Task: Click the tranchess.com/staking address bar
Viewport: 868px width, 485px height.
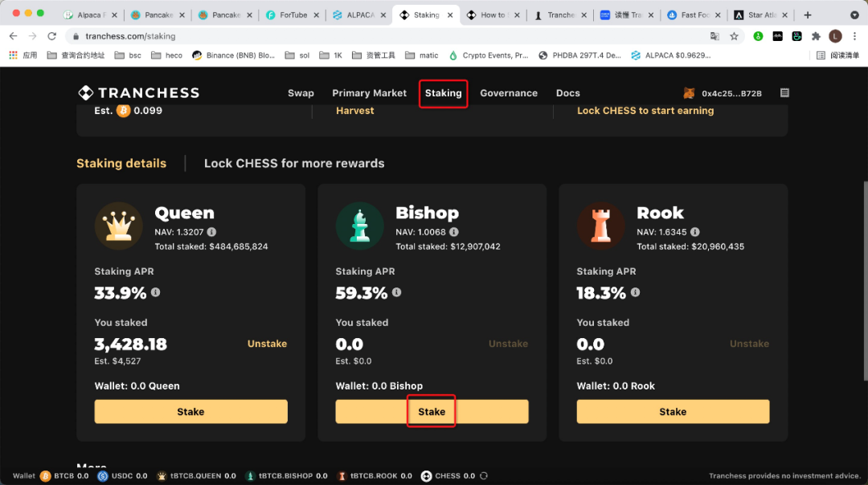Action: (x=387, y=36)
